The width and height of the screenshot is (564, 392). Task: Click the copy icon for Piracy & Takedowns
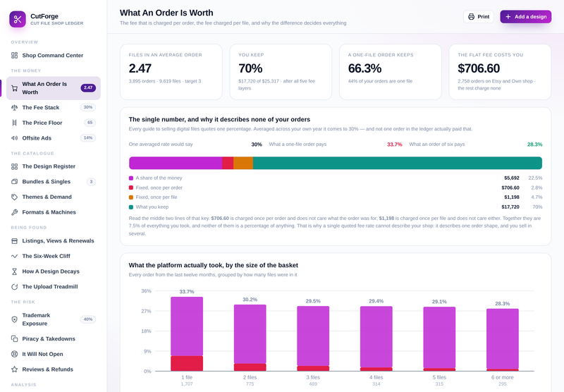point(14,339)
